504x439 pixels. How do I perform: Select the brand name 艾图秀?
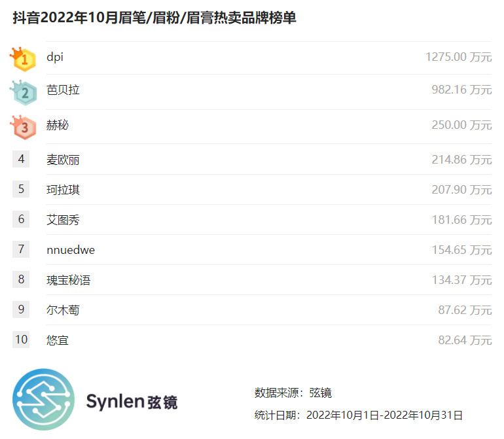pyautogui.click(x=63, y=220)
